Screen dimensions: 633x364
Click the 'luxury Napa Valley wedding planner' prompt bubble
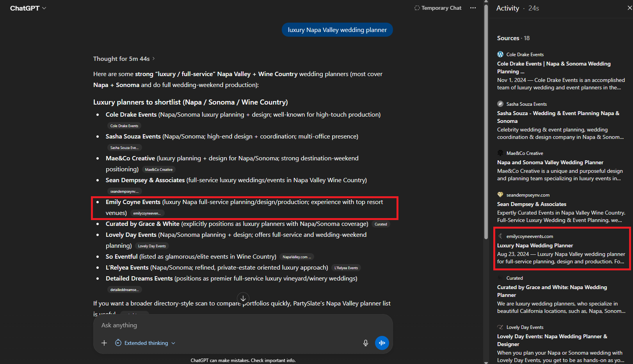click(337, 30)
